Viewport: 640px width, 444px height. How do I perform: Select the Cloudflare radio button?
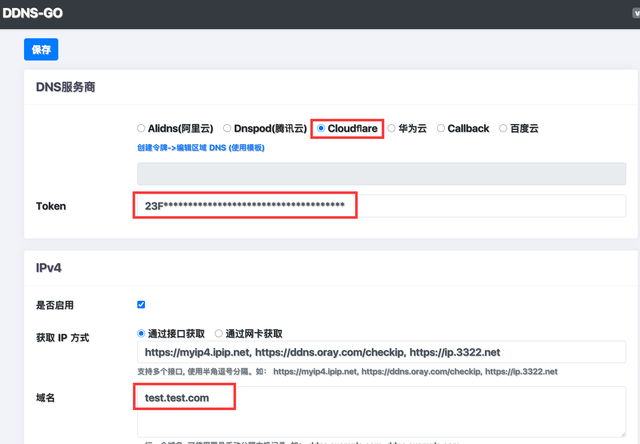click(x=321, y=129)
